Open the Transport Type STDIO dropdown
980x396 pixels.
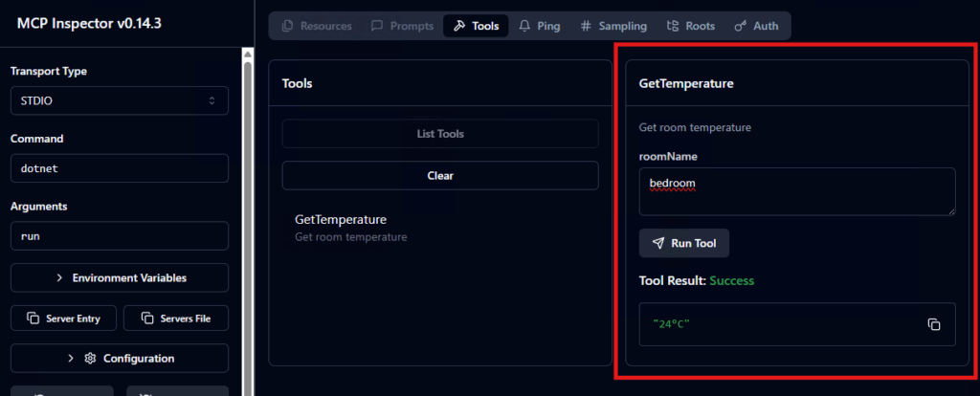pyautogui.click(x=120, y=100)
